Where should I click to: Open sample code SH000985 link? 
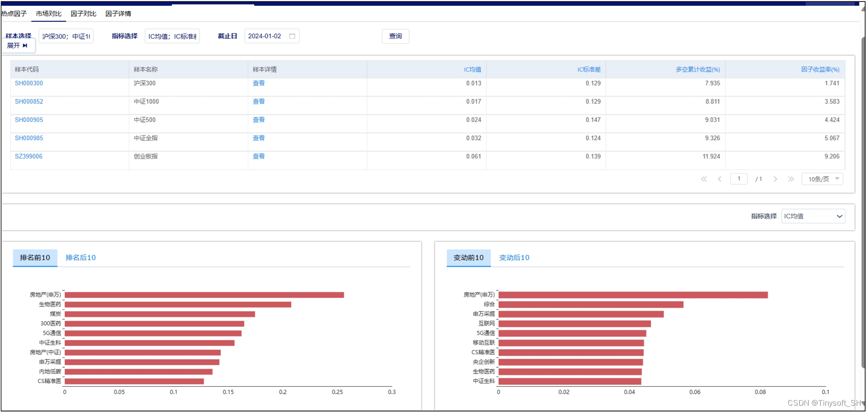(x=29, y=138)
